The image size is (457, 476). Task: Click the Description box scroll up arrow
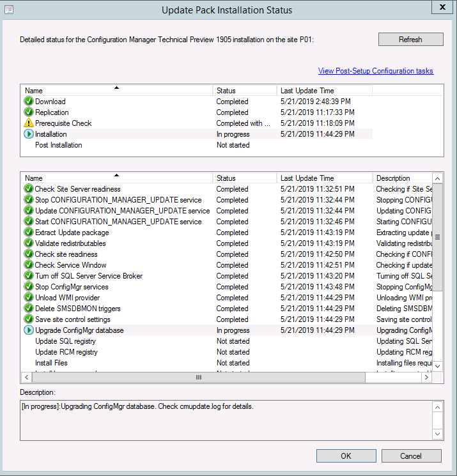click(437, 407)
